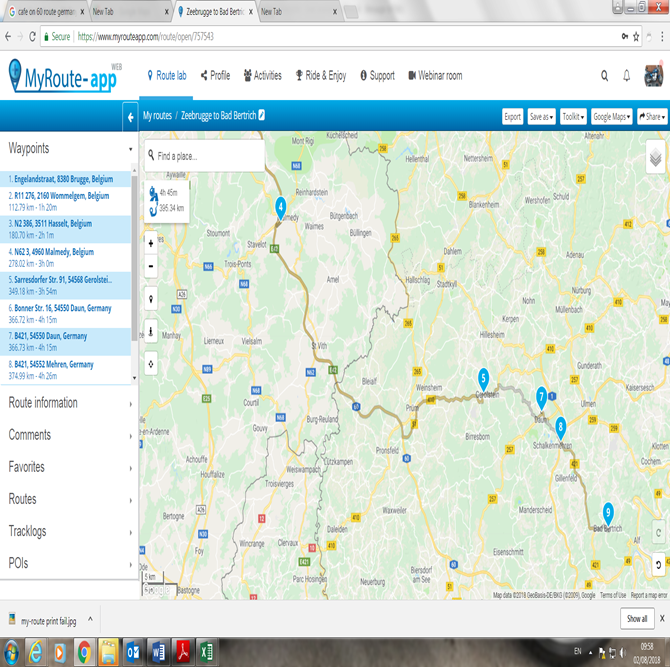Click the undo arrow on the map
Screen dimensions: 670x667
click(x=658, y=563)
